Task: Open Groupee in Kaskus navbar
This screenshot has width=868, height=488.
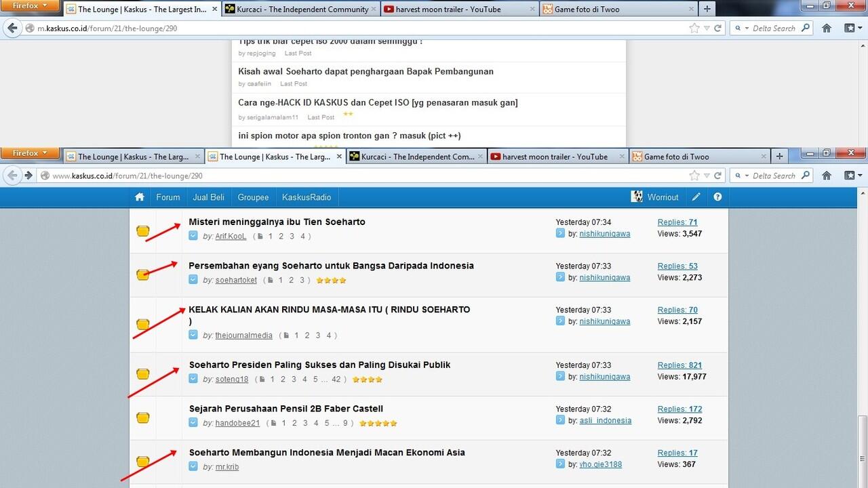Action: (x=253, y=197)
